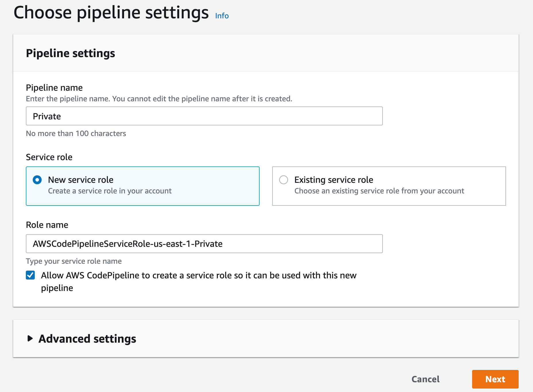Edit the text Private in pipeline name
The height and width of the screenshot is (392, 533).
[x=47, y=116]
